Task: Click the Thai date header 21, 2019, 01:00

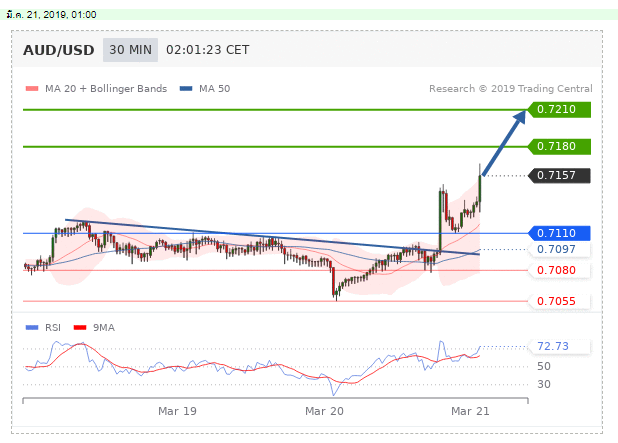Action: pos(52,15)
